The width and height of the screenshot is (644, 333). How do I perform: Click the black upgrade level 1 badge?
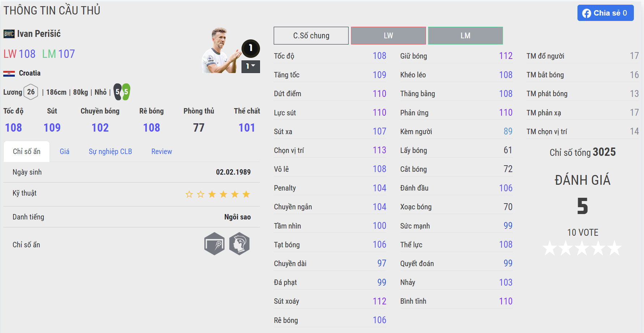point(251,48)
